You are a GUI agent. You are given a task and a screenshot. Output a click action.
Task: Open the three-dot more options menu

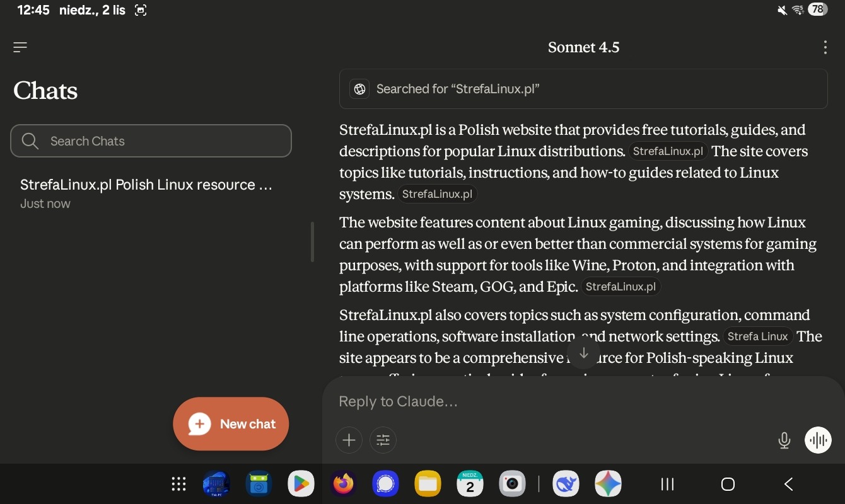click(x=825, y=47)
